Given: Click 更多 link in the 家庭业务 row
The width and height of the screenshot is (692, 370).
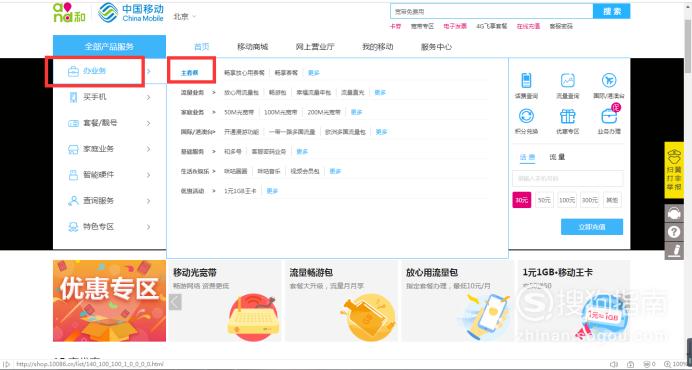Looking at the screenshot, I should tap(356, 113).
